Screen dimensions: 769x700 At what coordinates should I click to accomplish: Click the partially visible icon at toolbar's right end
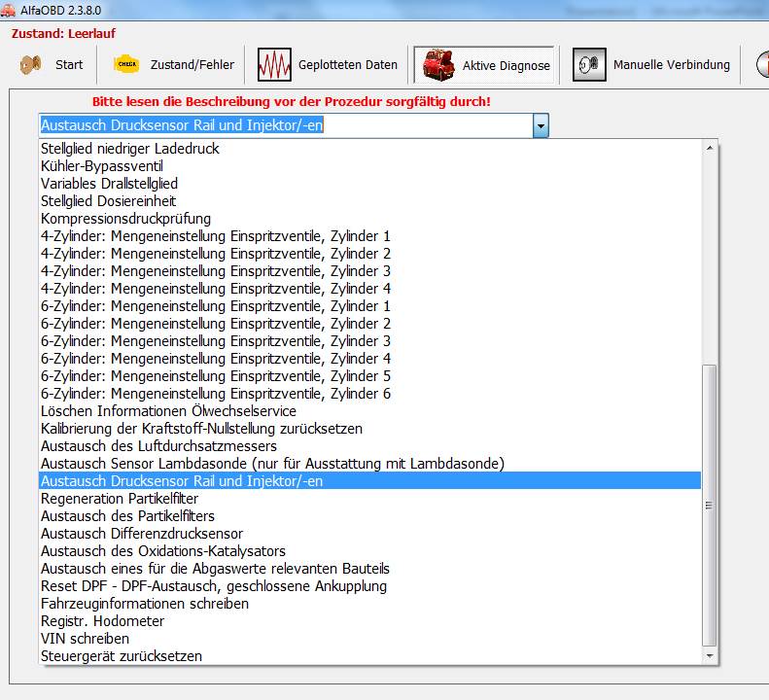pyautogui.click(x=762, y=65)
